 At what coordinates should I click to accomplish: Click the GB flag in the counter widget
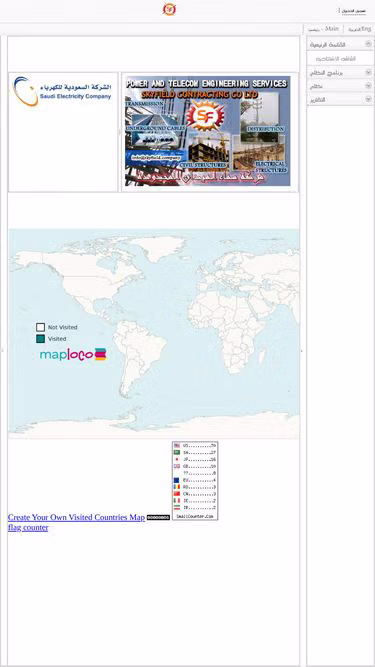[177, 466]
